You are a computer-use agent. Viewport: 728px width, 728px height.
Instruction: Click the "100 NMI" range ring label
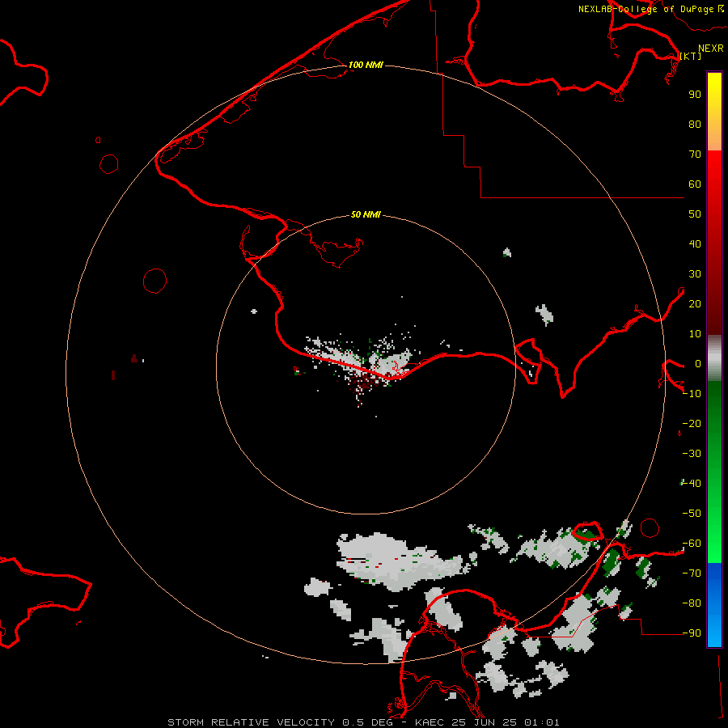(366, 65)
